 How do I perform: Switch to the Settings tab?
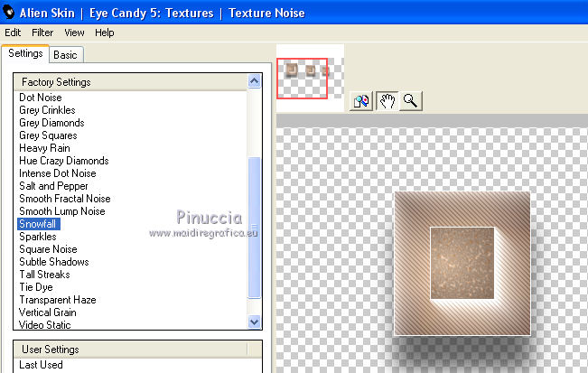[x=25, y=53]
